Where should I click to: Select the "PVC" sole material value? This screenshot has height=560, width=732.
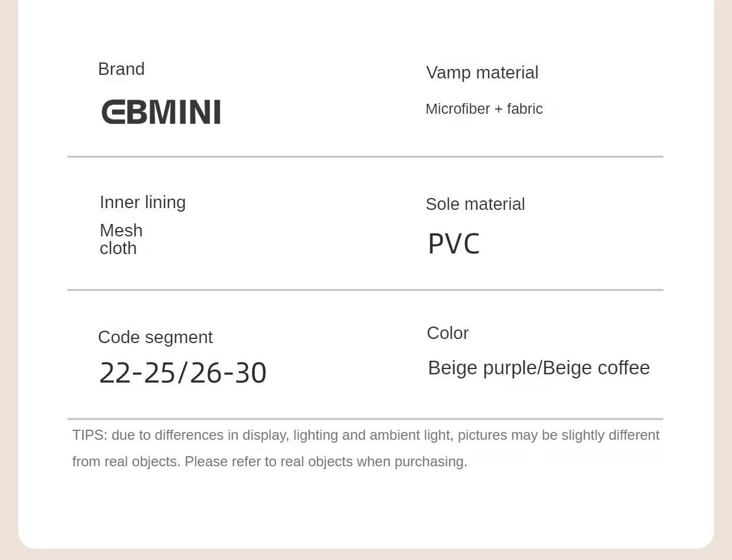(454, 244)
